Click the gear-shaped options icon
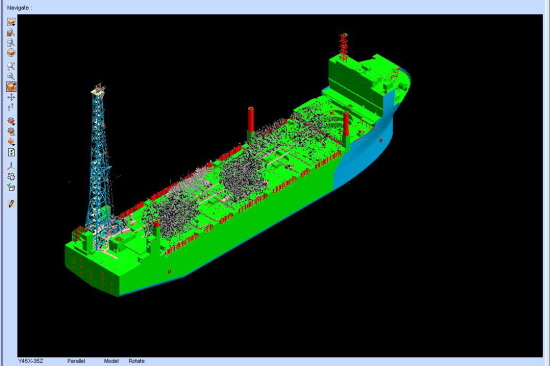This screenshot has height=366, width=550. [x=11, y=177]
